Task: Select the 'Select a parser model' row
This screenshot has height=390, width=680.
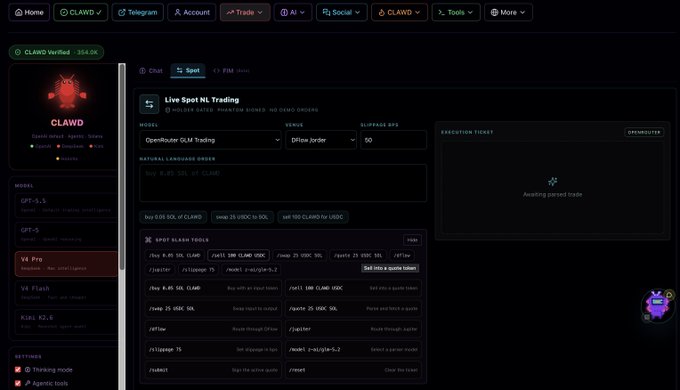Action: (353, 349)
